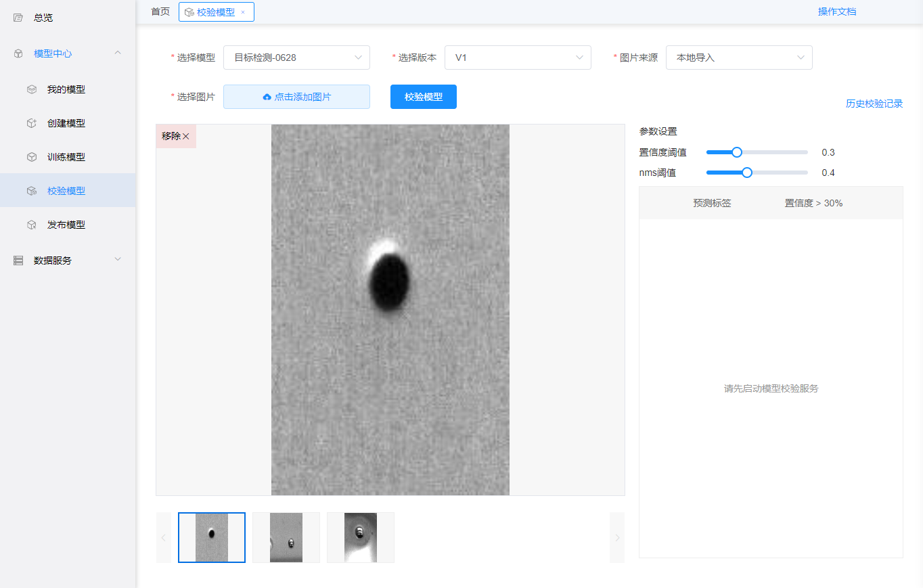Screen dimensions: 923x588
Task: Click the 0.4 nms threshold value
Action: click(828, 173)
